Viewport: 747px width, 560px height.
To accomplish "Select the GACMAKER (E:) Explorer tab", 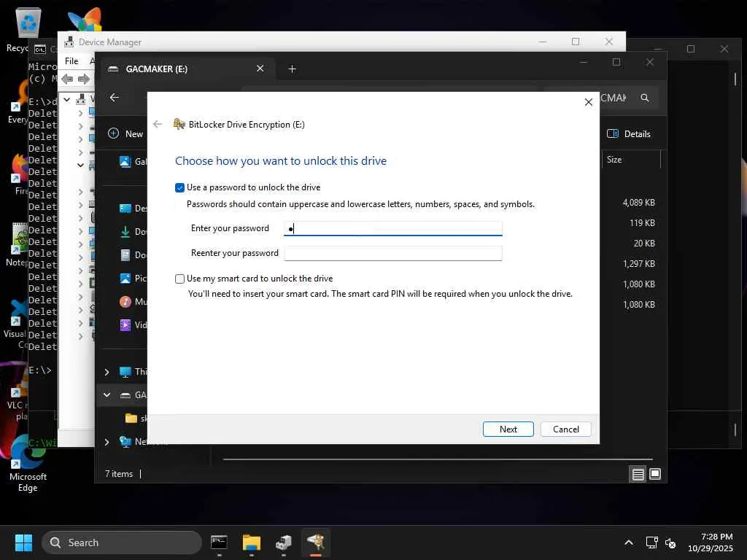I will point(186,69).
